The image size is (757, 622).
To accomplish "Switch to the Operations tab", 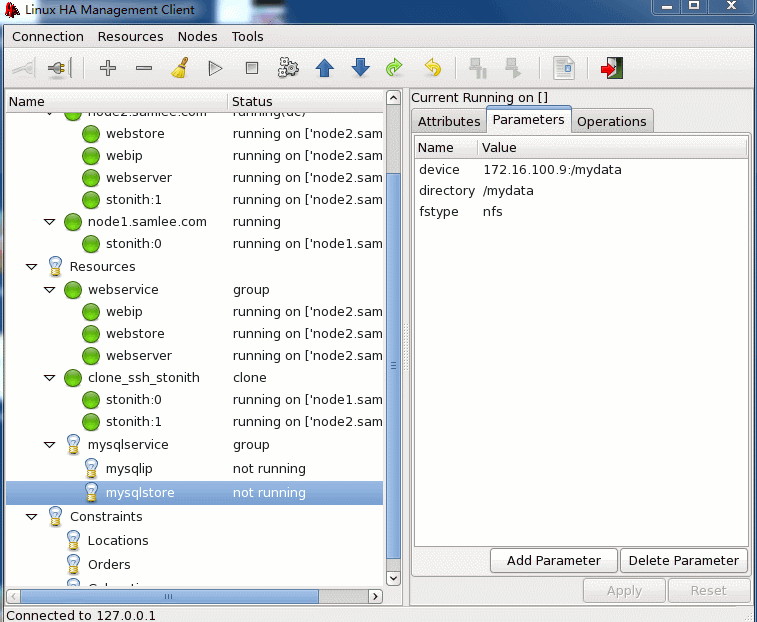I will (x=612, y=121).
